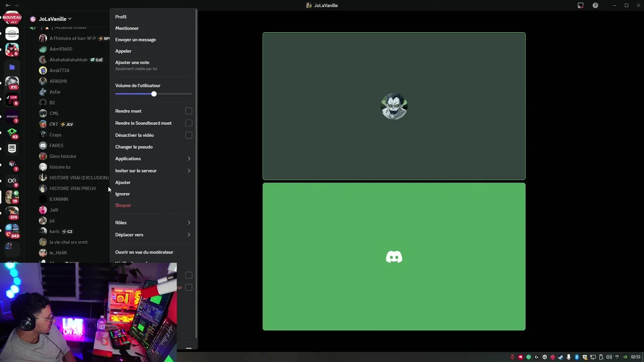Open the server folder icon
This screenshot has width=644, height=362.
tap(12, 67)
